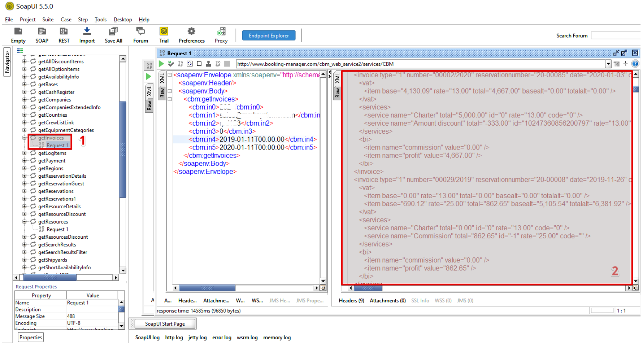Image resolution: width=644 pixels, height=345 pixels.
Task: Open the jetty log tab
Action: pos(197,338)
